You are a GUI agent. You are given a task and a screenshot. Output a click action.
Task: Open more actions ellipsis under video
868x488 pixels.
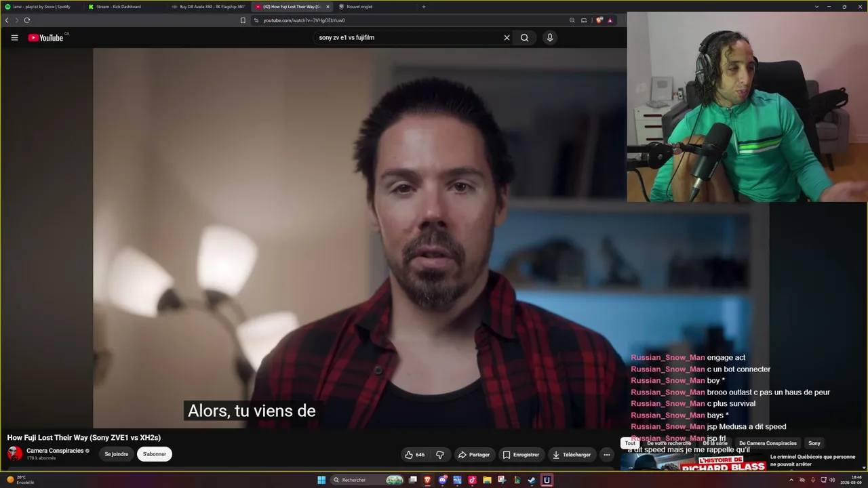click(x=607, y=455)
